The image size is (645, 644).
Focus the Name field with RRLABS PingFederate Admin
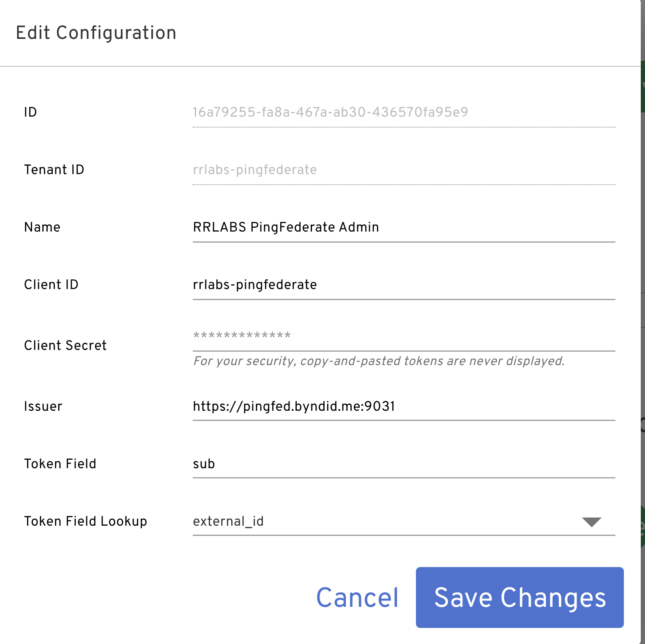(403, 227)
